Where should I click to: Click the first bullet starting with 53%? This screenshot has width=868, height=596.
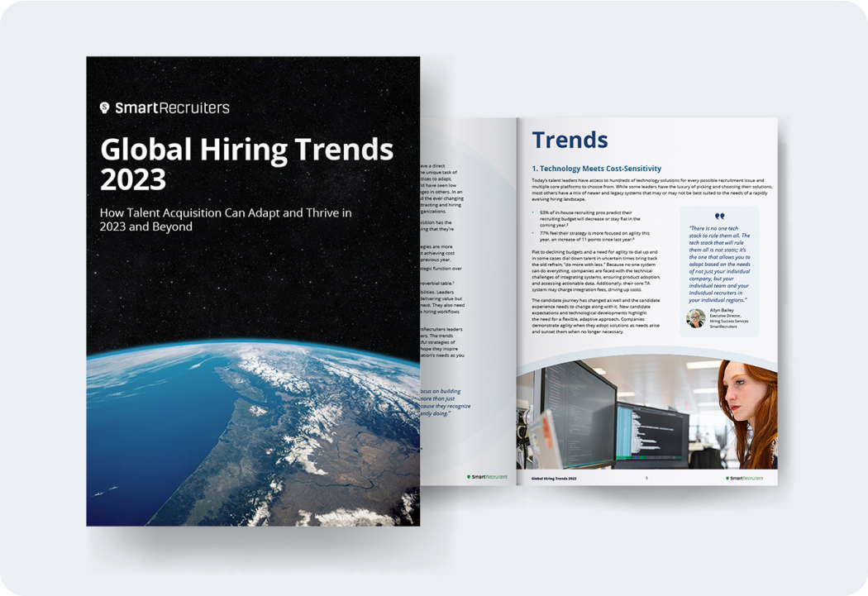pyautogui.click(x=594, y=217)
